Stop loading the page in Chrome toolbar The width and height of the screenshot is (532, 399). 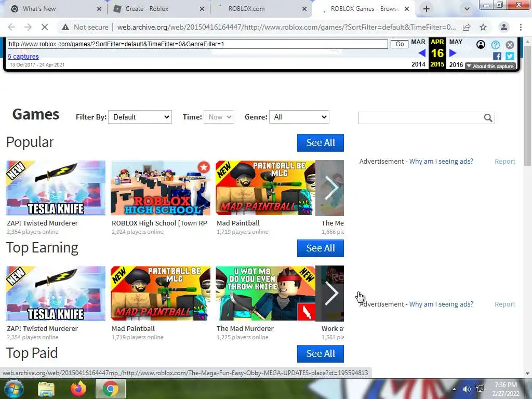point(45,27)
